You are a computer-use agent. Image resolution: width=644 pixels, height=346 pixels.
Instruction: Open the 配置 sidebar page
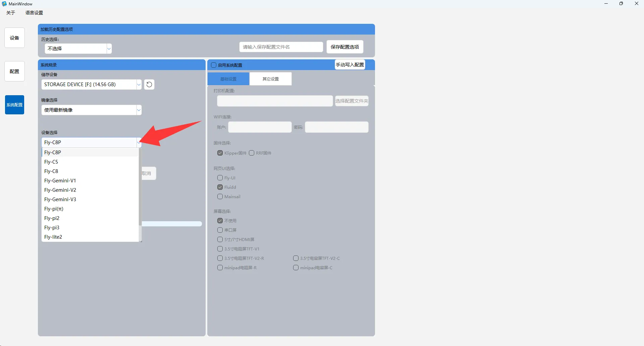click(14, 71)
